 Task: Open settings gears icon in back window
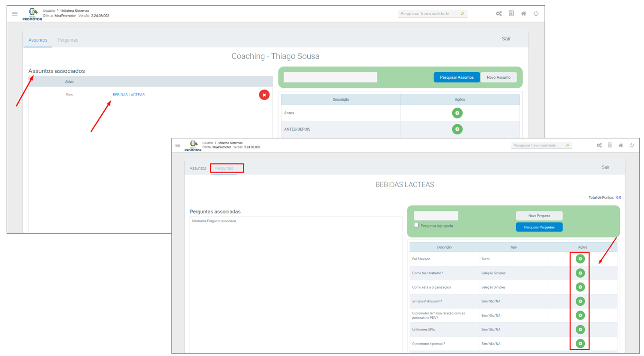click(499, 14)
